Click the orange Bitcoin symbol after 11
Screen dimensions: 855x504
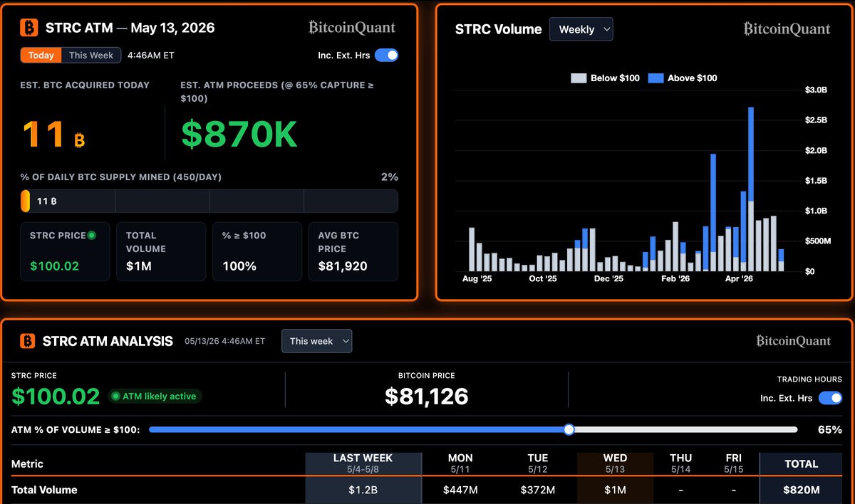[x=79, y=140]
